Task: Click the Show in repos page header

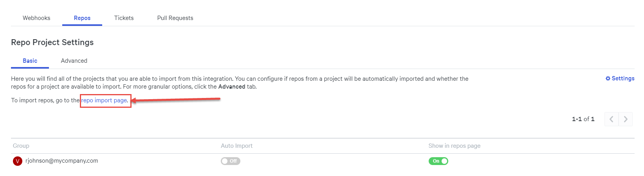Action: click(454, 146)
